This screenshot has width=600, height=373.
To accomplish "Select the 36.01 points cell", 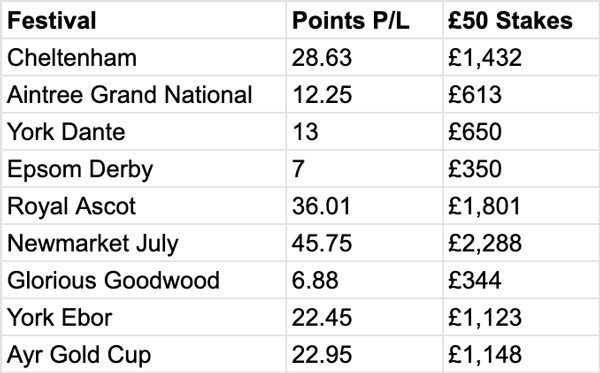I will tap(364, 206).
